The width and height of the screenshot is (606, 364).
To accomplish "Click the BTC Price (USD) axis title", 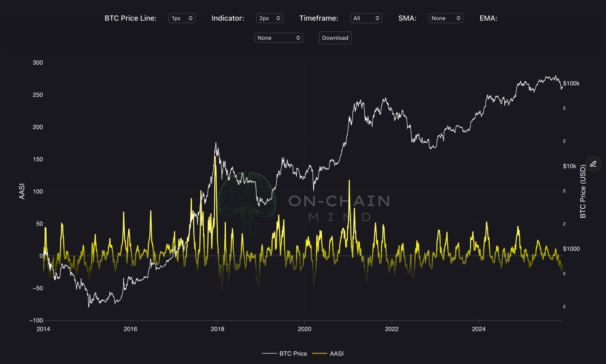I will pyautogui.click(x=583, y=191).
